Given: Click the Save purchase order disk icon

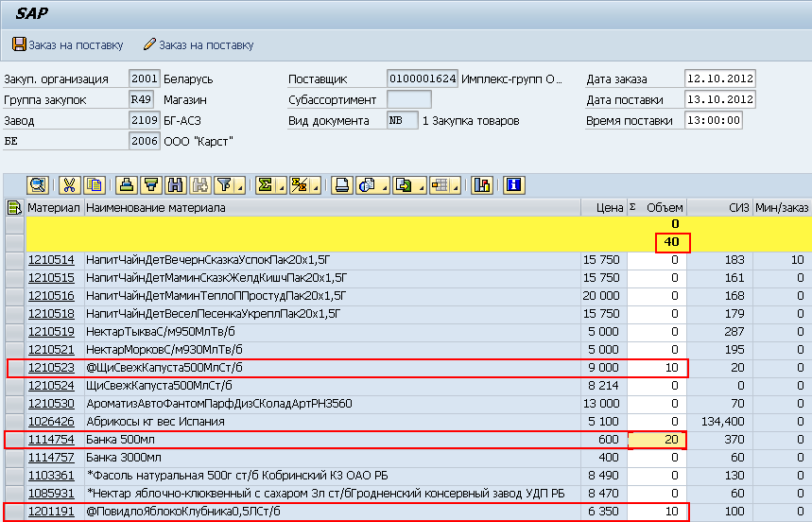Looking at the screenshot, I should (x=19, y=44).
